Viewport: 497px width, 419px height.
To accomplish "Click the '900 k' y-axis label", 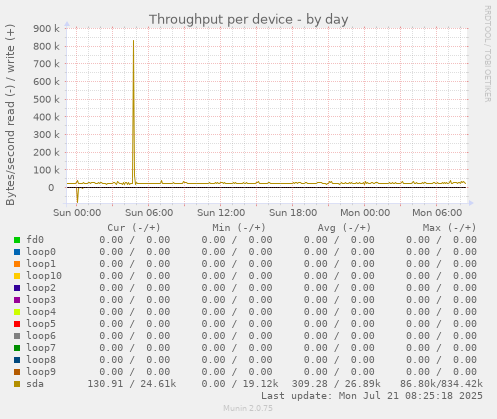I will point(46,28).
